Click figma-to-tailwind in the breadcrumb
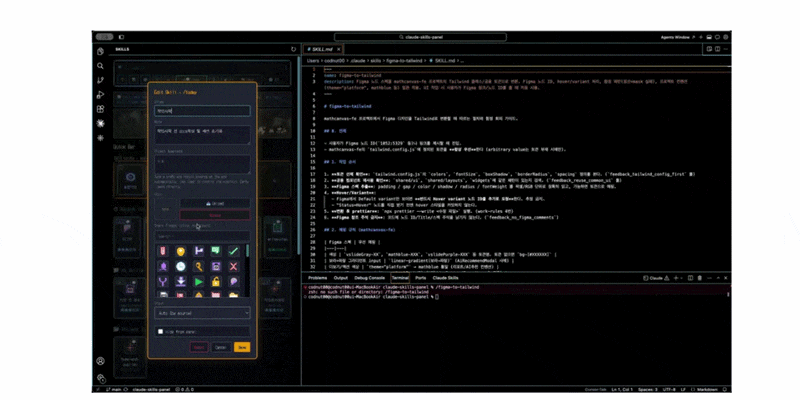This screenshot has width=800, height=400. click(x=405, y=60)
